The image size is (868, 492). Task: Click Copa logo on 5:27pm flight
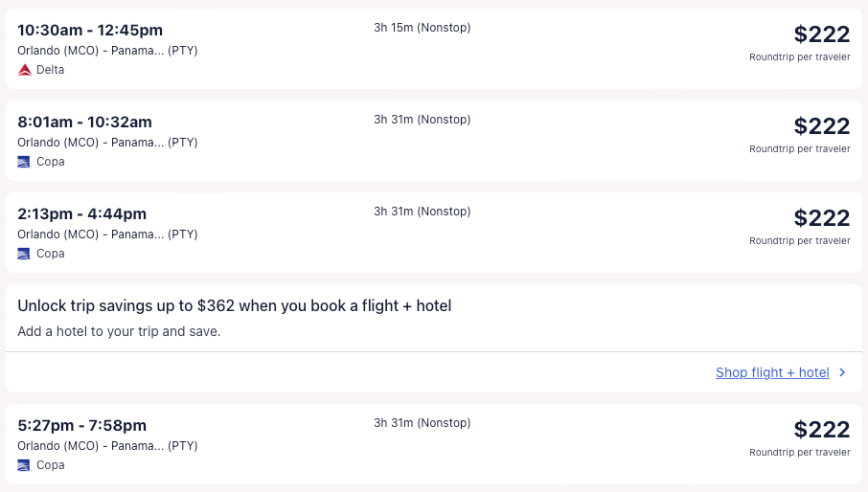(25, 465)
